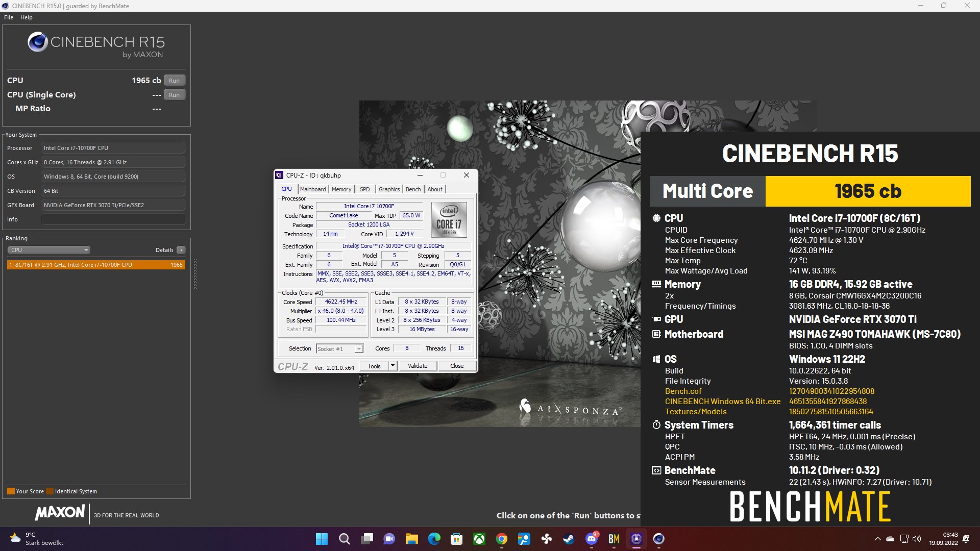Viewport: 980px width, 551px height.
Task: Open the Help menu in Cinebench
Action: [27, 17]
